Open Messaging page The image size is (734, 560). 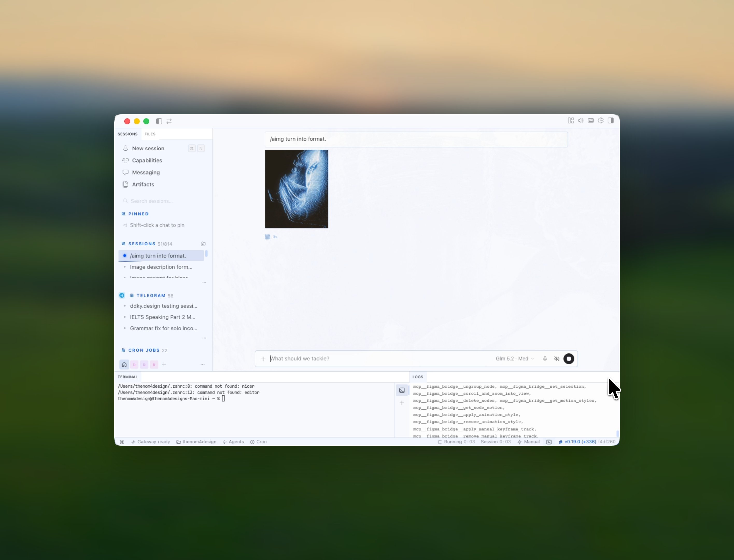(163, 172)
